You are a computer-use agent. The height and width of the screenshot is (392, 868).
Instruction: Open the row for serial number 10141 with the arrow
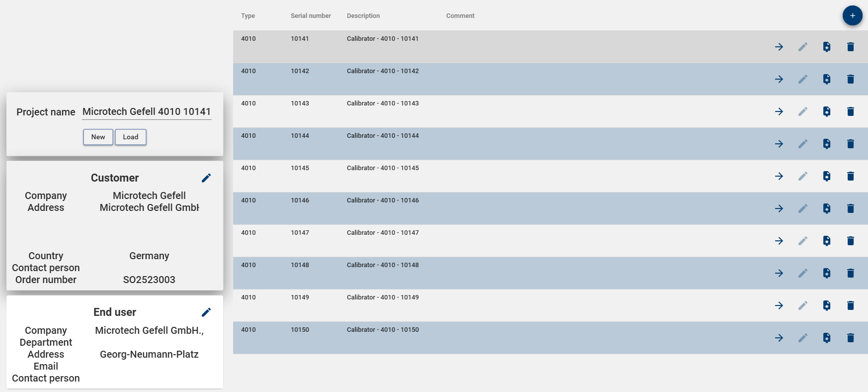click(x=779, y=47)
